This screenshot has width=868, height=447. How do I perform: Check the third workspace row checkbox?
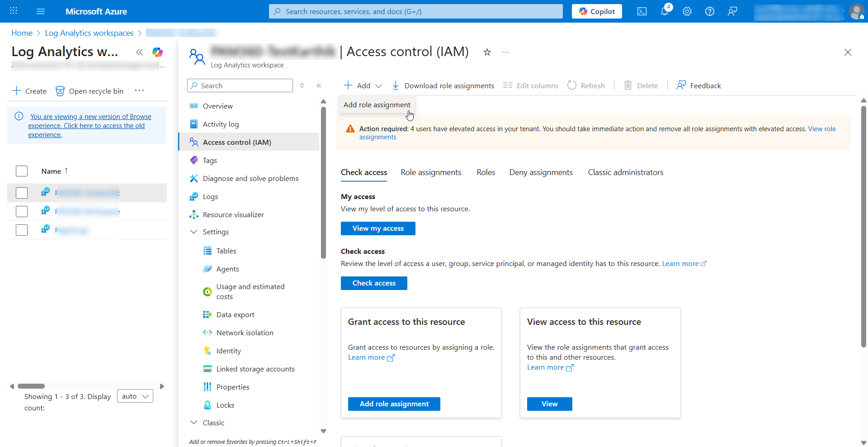pyautogui.click(x=21, y=230)
